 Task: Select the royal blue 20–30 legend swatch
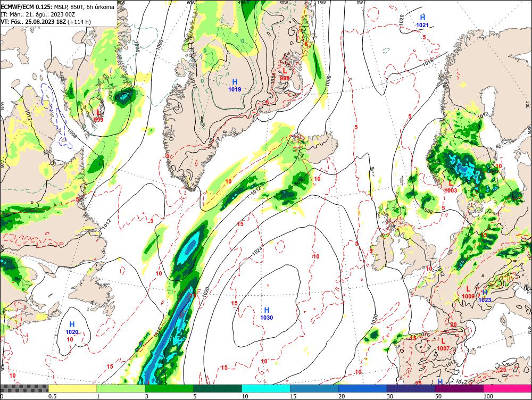pyautogui.click(x=363, y=388)
